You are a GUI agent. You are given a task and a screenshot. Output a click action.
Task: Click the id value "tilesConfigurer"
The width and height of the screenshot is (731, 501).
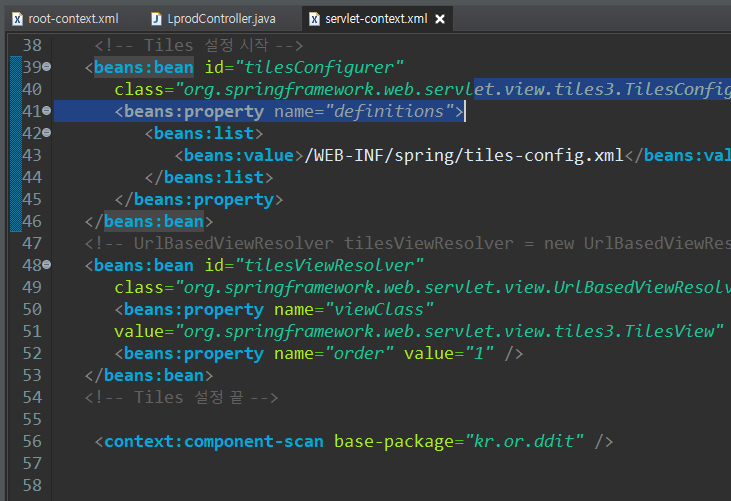point(319,68)
